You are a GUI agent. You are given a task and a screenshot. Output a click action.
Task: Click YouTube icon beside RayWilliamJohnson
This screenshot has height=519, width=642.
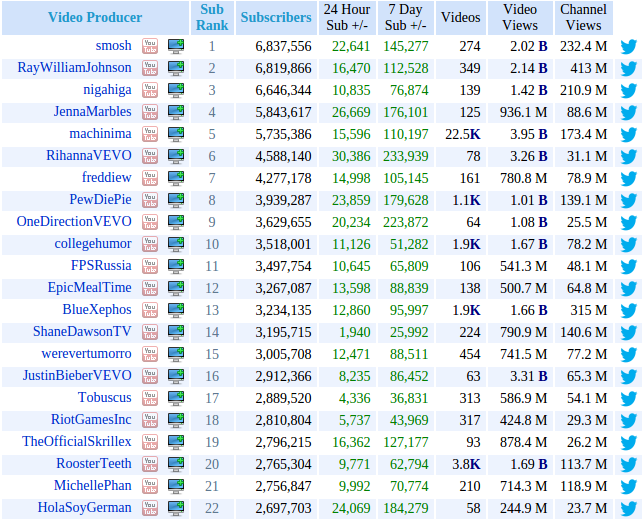tap(150, 68)
